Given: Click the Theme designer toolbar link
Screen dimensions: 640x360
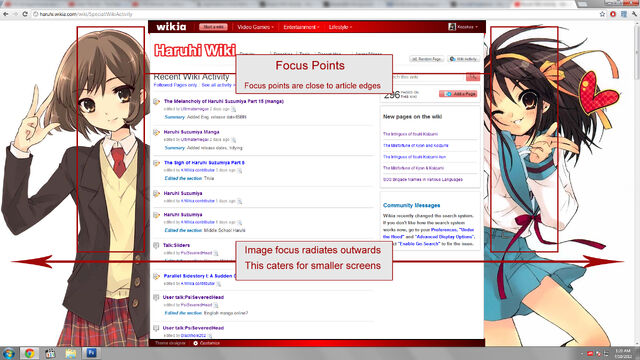Looking at the screenshot, I should pos(170,343).
